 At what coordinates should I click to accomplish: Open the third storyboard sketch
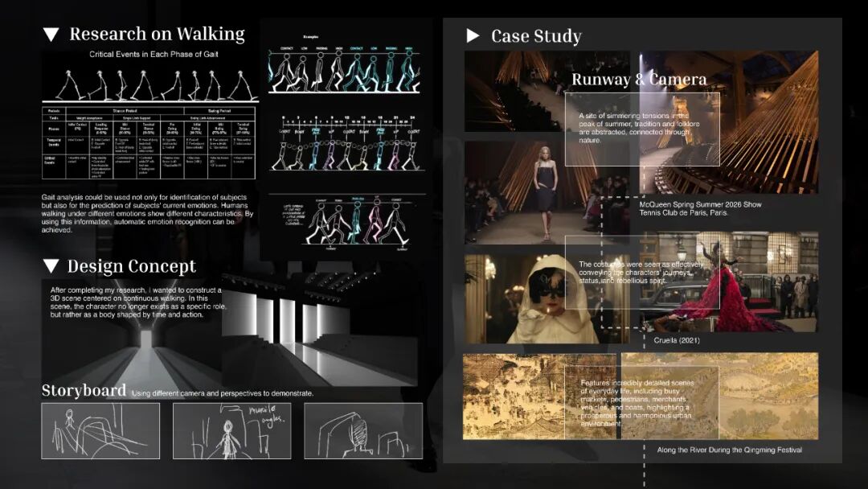tap(363, 431)
